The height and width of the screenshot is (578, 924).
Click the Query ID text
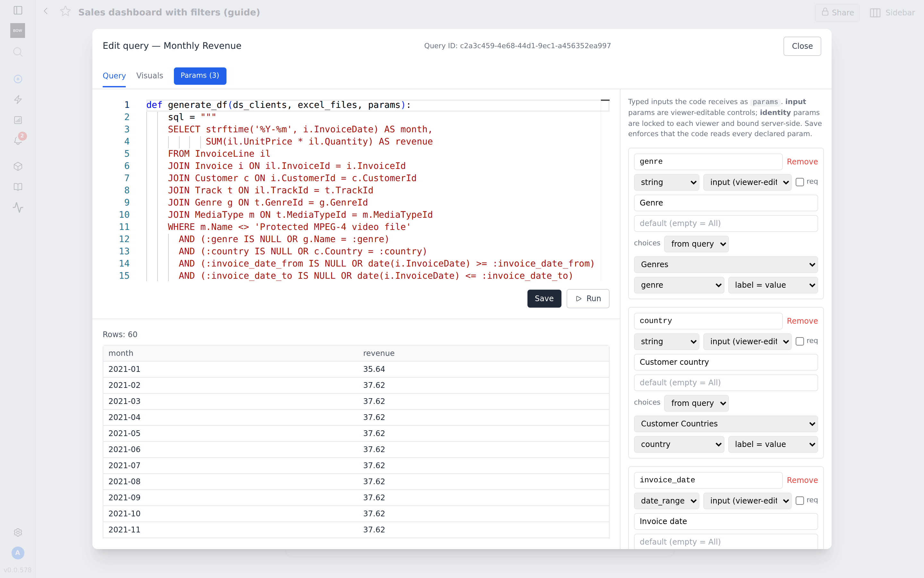tap(518, 46)
